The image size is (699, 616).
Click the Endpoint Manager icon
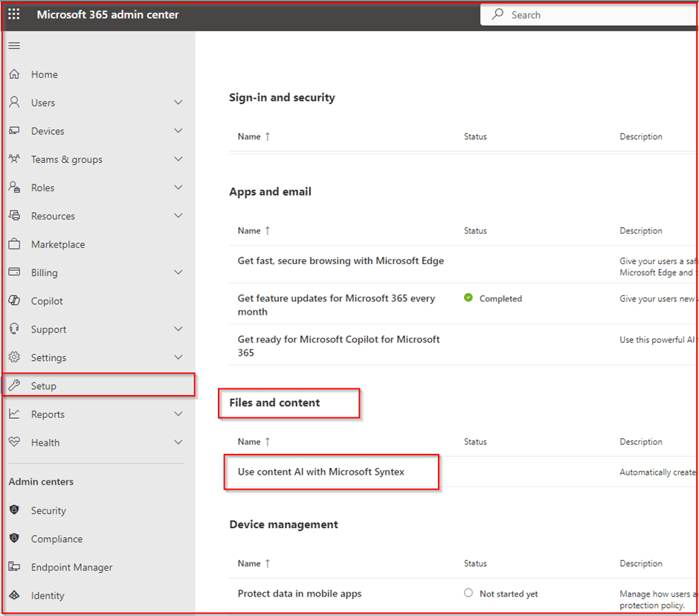click(14, 568)
